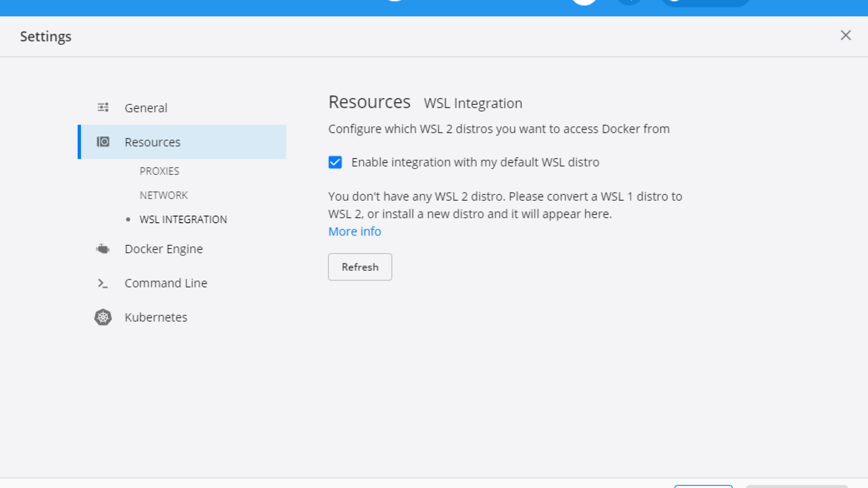Click the 'Enable integration with my default WSL distro' label
The image size is (868, 488).
tap(475, 162)
